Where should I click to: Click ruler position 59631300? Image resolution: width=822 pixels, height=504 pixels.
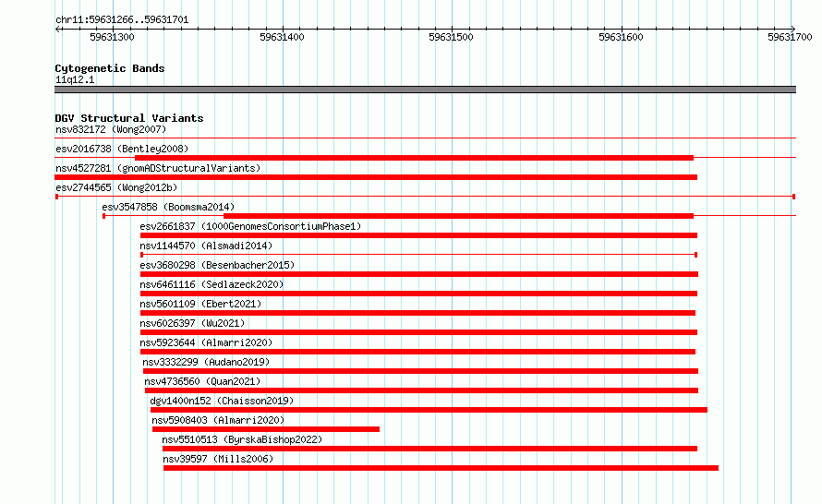[112, 37]
